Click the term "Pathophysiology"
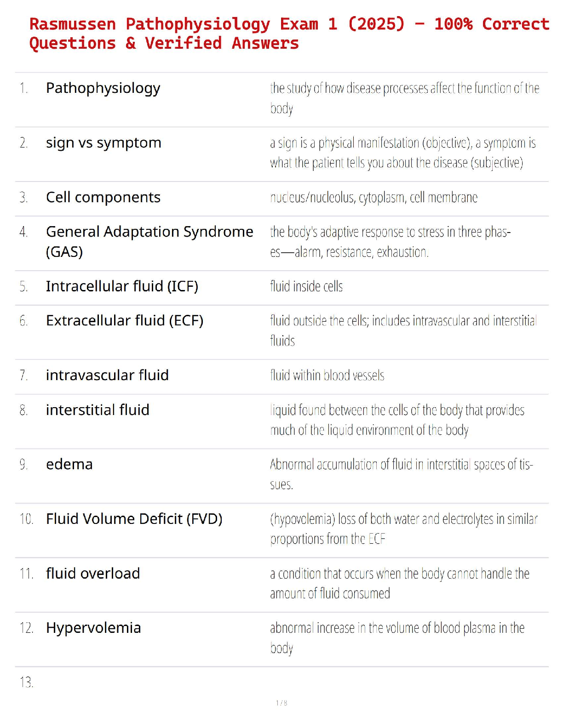Image resolution: width=563 pixels, height=728 pixels. click(103, 88)
